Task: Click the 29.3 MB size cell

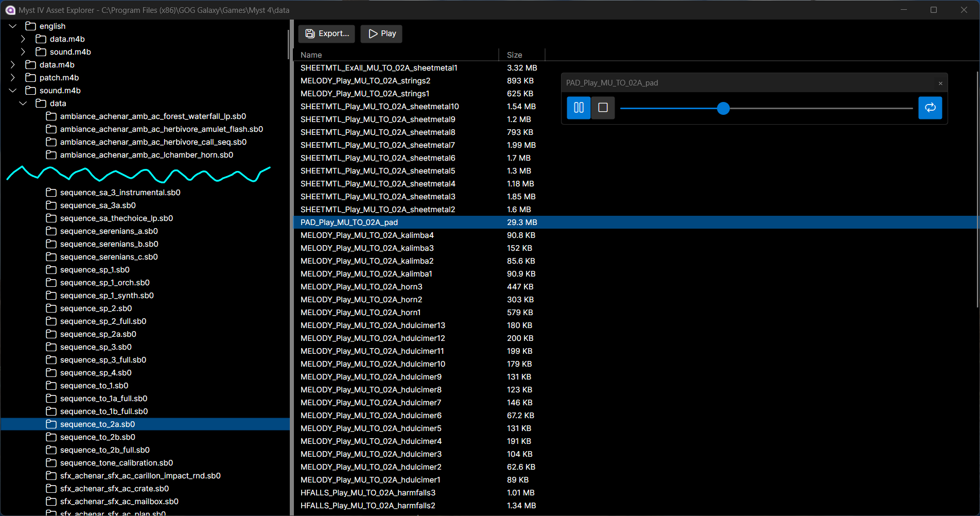Action: click(522, 222)
